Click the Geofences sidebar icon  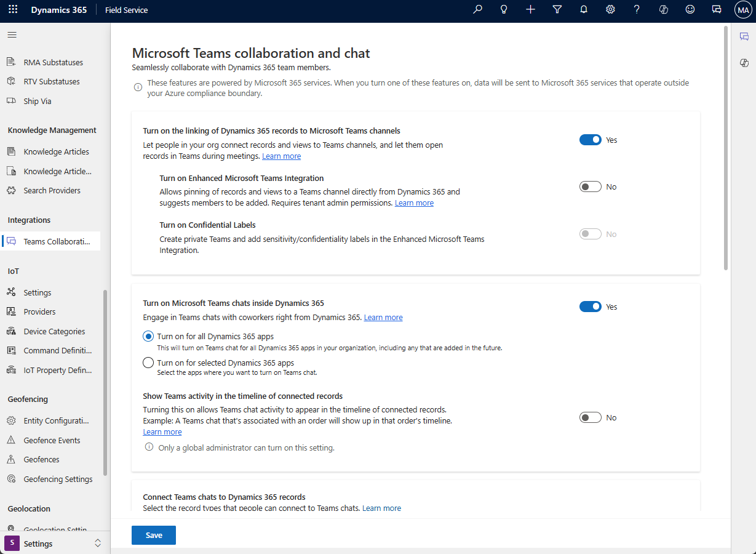tap(11, 459)
